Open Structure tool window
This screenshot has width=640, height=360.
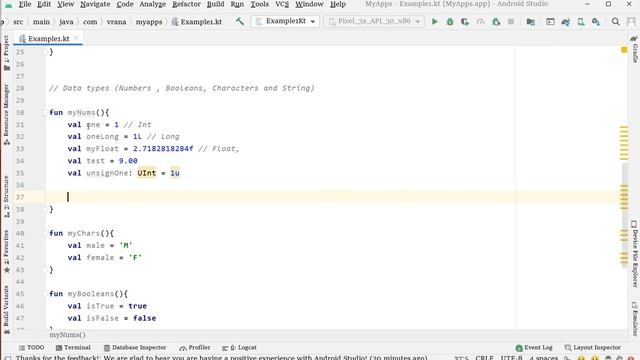[x=7, y=196]
